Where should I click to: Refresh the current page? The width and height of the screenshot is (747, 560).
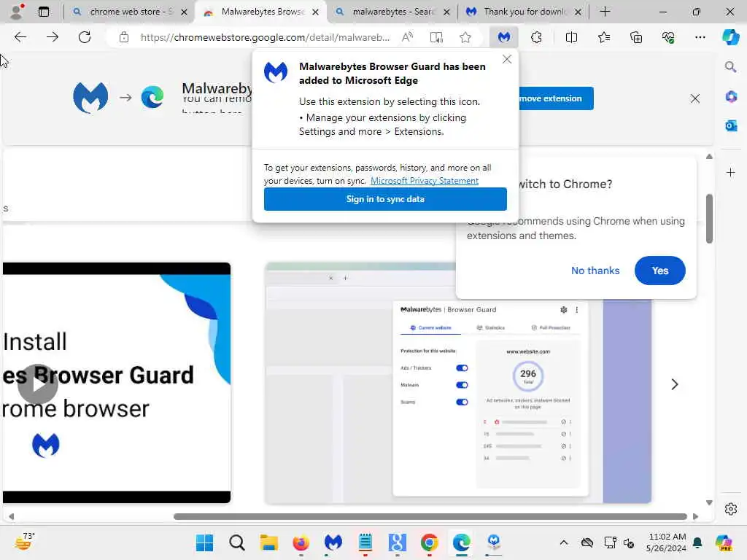point(85,37)
